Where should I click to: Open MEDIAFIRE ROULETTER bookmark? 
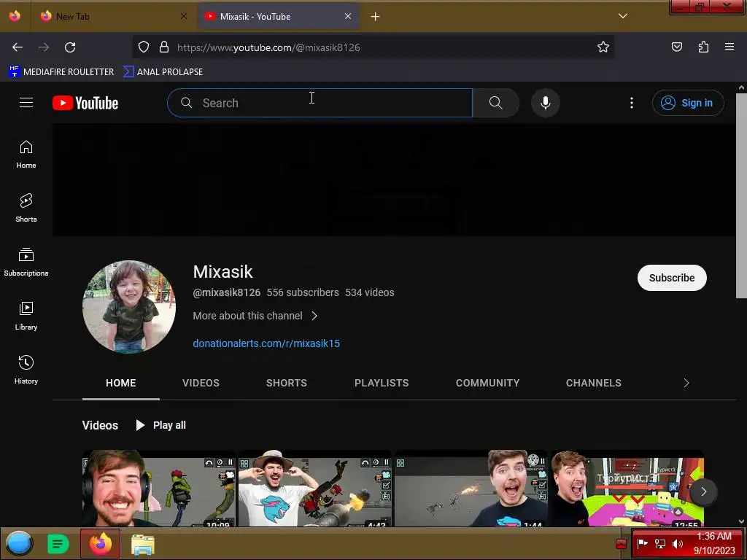61,72
